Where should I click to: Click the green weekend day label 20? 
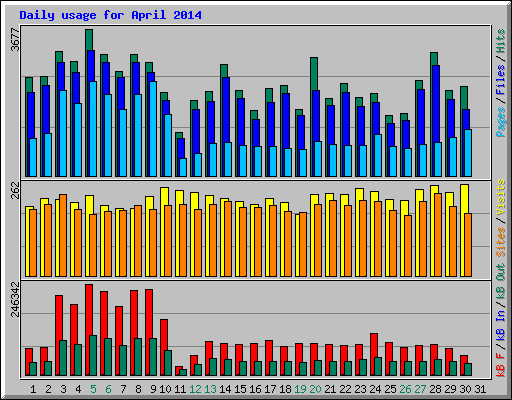point(315,389)
